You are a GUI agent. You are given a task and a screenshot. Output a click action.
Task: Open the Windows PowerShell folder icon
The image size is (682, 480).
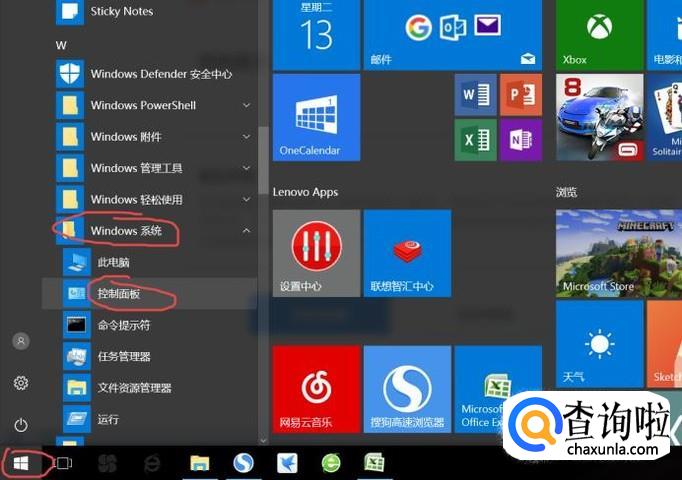coord(70,105)
